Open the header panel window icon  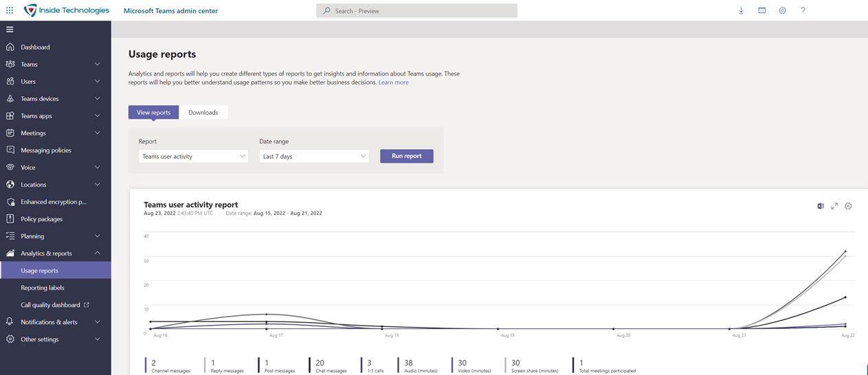click(x=761, y=10)
